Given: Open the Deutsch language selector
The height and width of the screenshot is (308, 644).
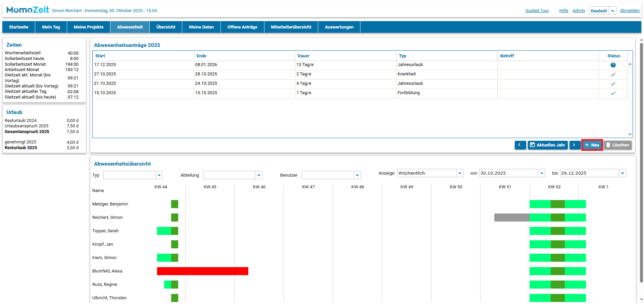Looking at the screenshot, I should click(612, 11).
